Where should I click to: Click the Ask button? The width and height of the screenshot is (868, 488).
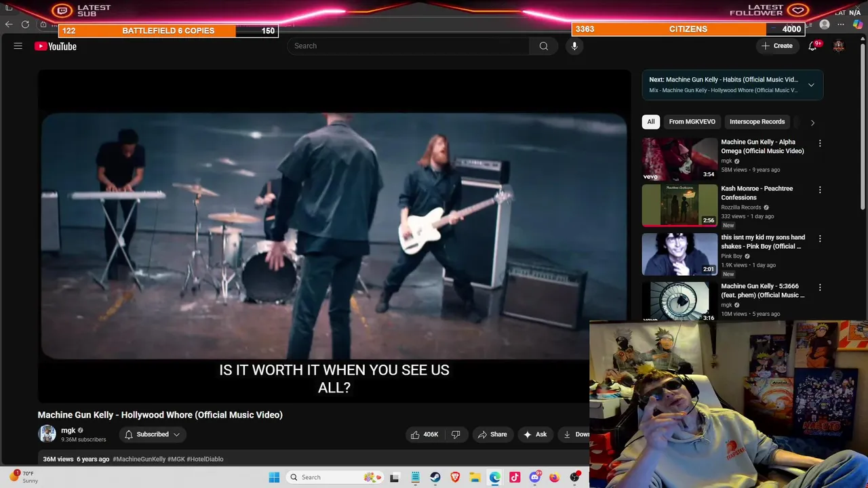[x=535, y=434]
